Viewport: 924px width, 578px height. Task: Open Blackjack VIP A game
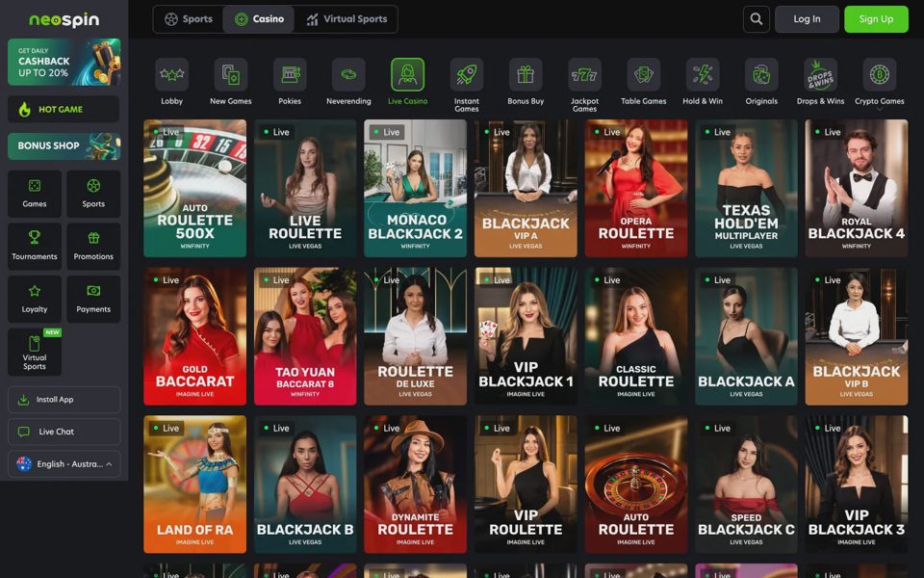tap(526, 188)
